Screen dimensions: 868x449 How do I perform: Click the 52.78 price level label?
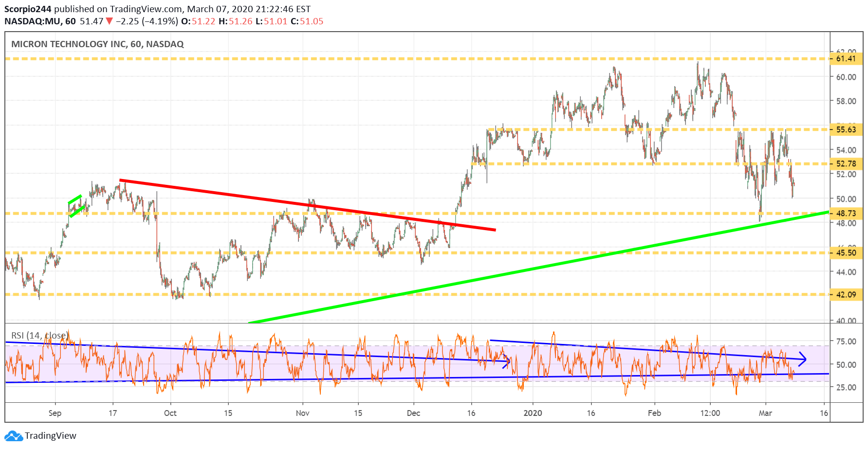846,163
